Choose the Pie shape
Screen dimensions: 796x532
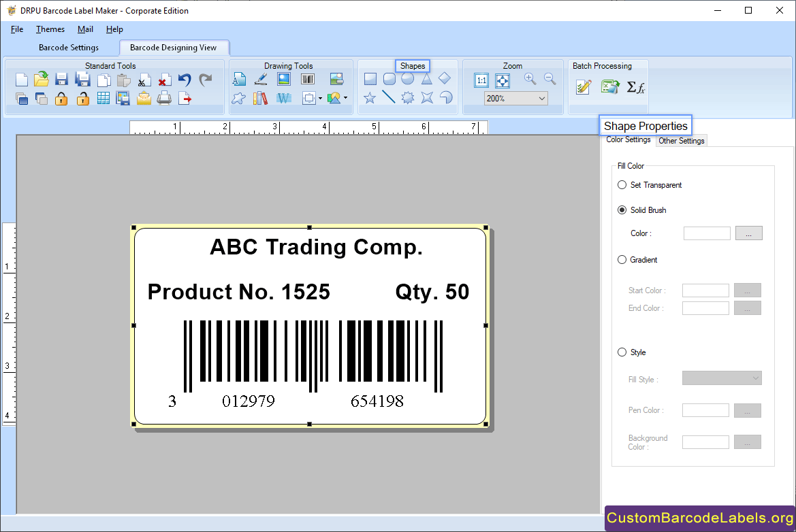click(x=446, y=97)
